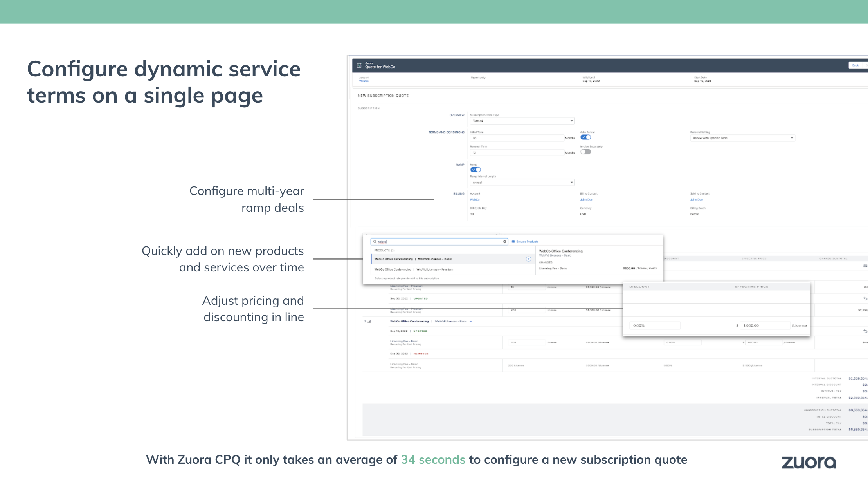This screenshot has width=868, height=488.
Task: Select the highlighted WebVid Licenses - Basic result
Action: coord(434,259)
